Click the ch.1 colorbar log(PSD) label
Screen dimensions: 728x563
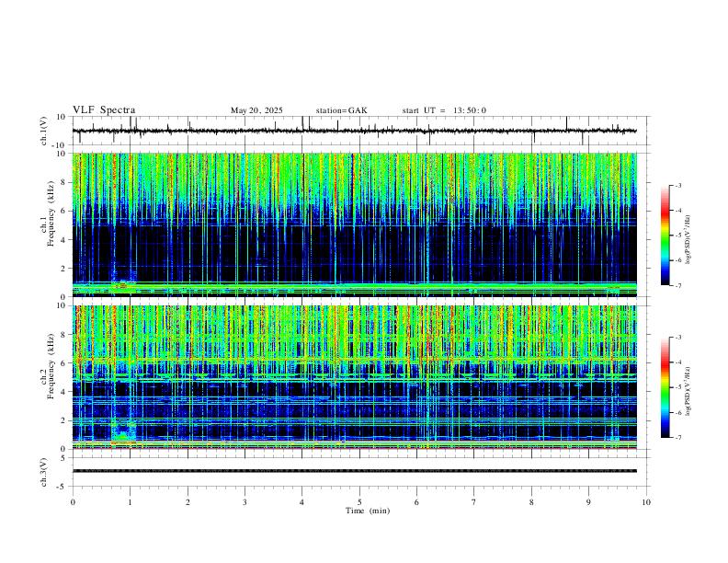coord(688,239)
